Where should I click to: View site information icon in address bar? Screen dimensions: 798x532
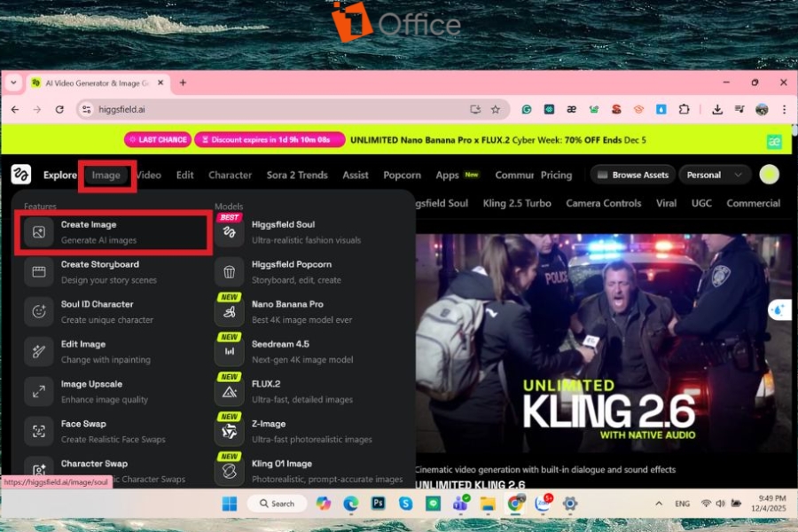[87, 109]
